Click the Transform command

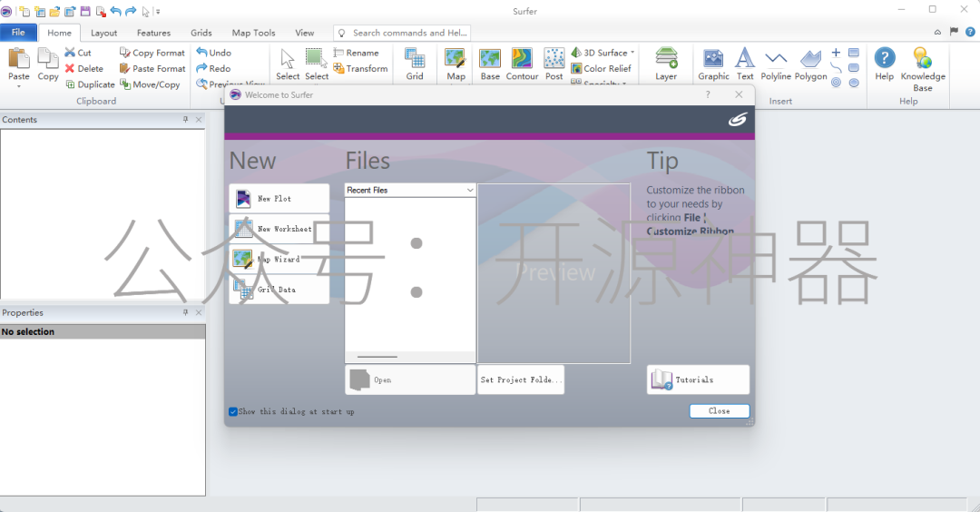[360, 68]
